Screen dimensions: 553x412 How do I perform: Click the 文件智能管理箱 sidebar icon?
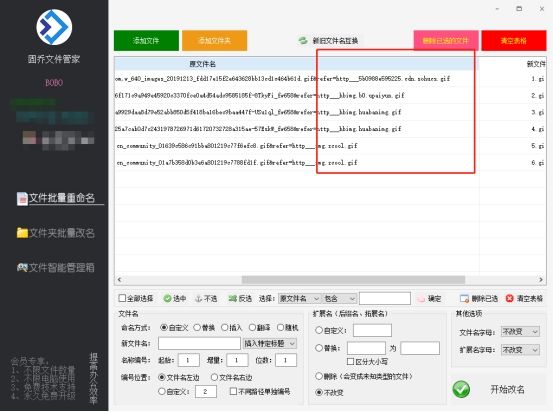[x=22, y=268]
